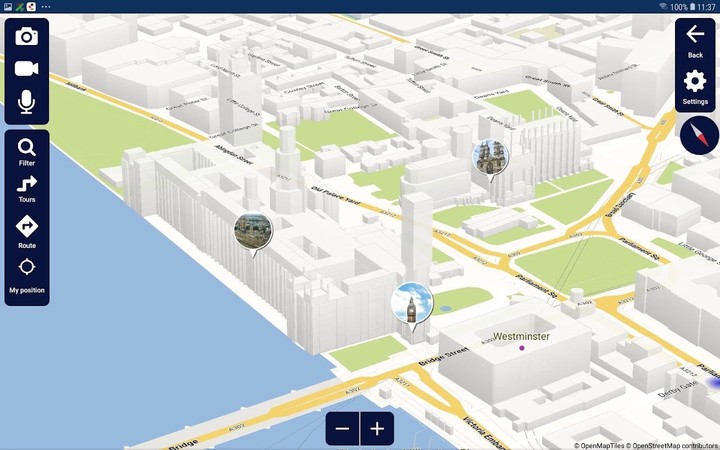
Task: Open the Filter search tool
Action: coord(27,152)
